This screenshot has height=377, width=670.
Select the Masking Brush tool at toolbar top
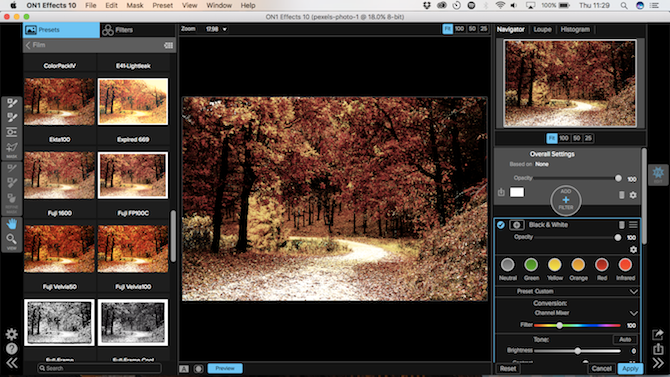12,103
